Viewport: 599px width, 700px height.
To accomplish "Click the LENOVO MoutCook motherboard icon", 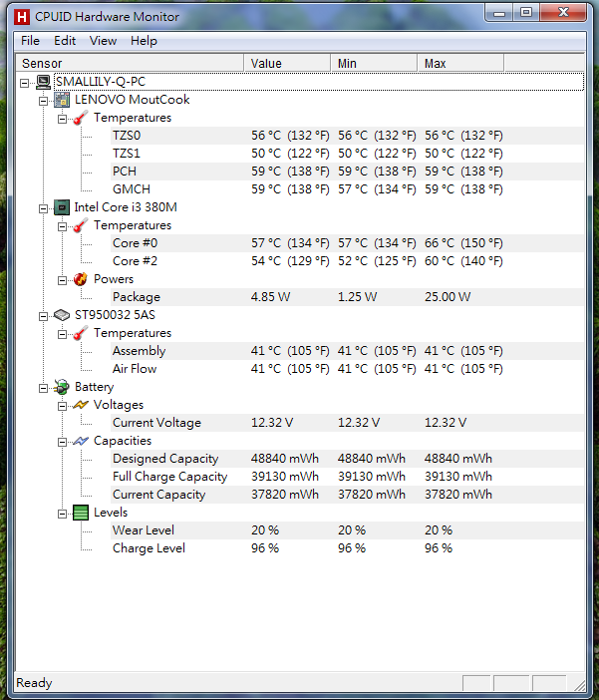I will click(x=62, y=100).
